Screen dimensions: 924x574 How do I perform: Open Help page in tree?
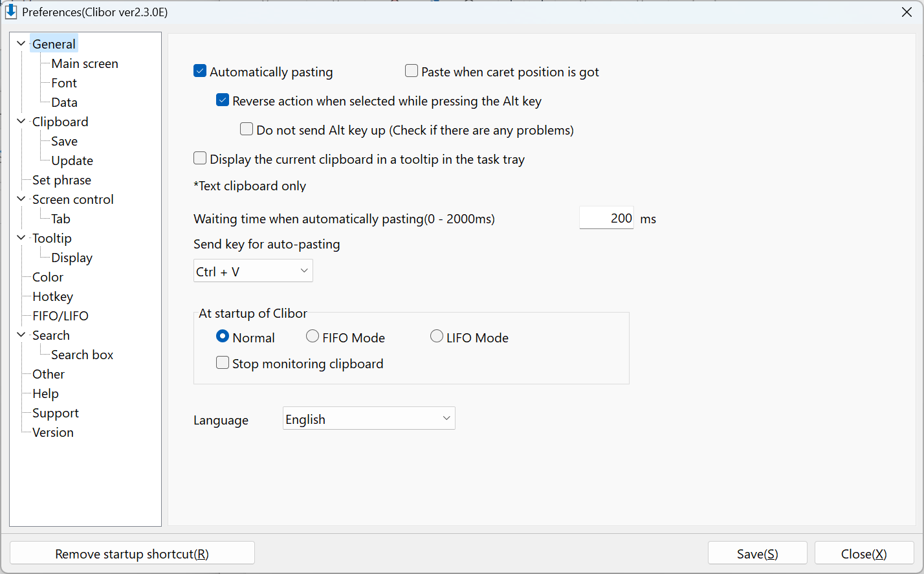[x=45, y=393]
